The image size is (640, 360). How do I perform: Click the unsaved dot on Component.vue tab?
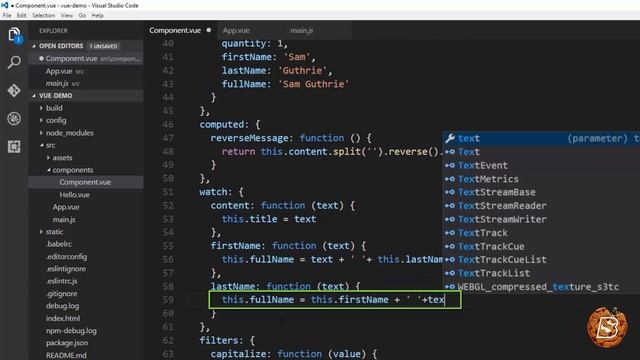click(x=209, y=30)
